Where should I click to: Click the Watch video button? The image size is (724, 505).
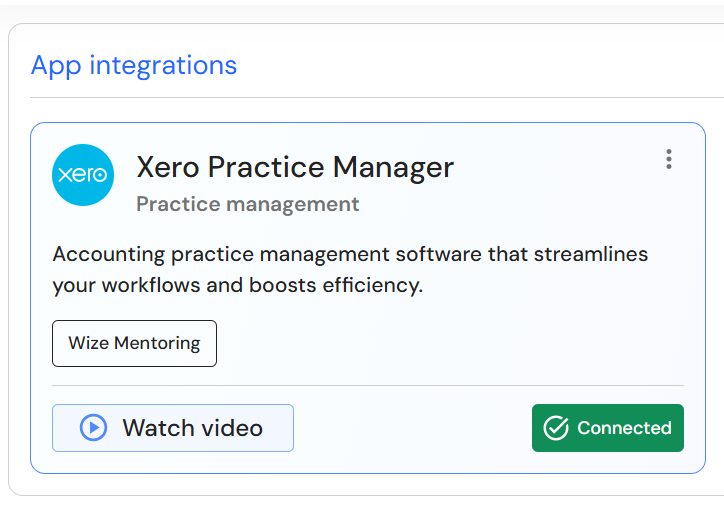[x=173, y=428]
